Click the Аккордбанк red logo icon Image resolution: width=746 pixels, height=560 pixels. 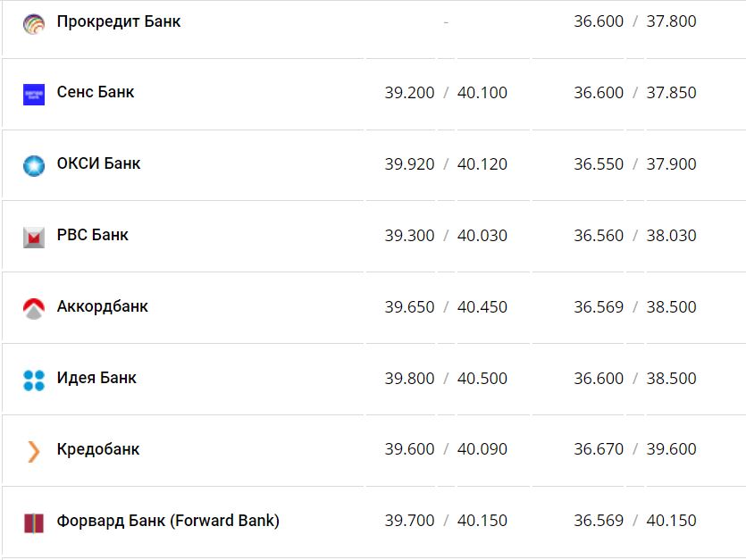coord(34,308)
